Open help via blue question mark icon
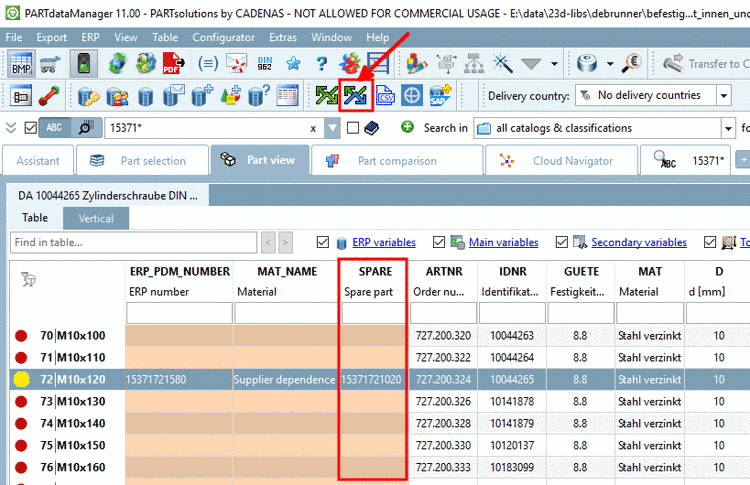 (322, 64)
